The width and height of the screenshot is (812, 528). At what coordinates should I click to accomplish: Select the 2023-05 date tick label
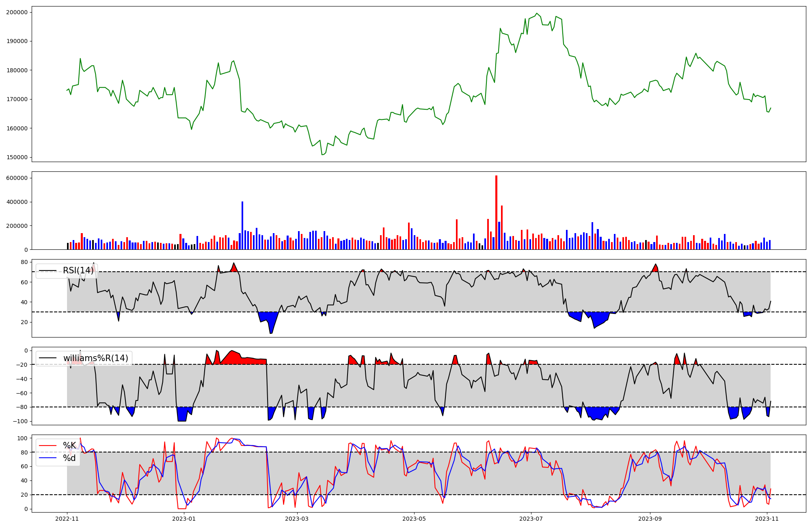point(414,519)
